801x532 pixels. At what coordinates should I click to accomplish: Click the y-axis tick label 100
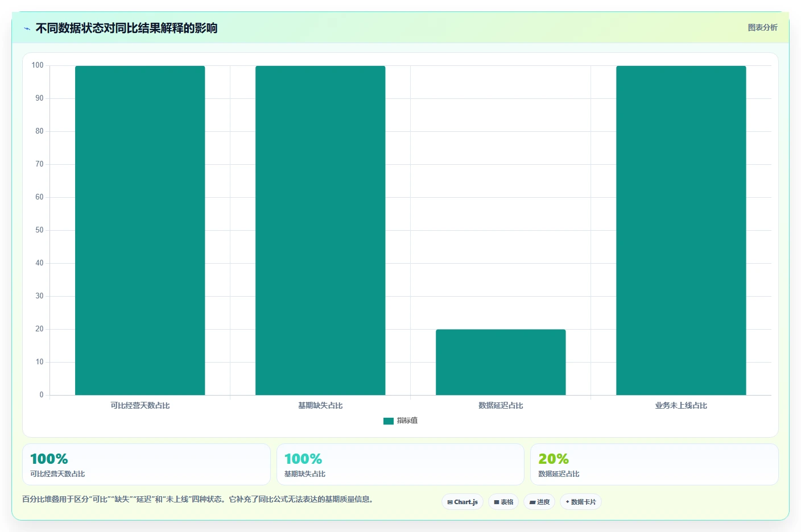(x=38, y=65)
